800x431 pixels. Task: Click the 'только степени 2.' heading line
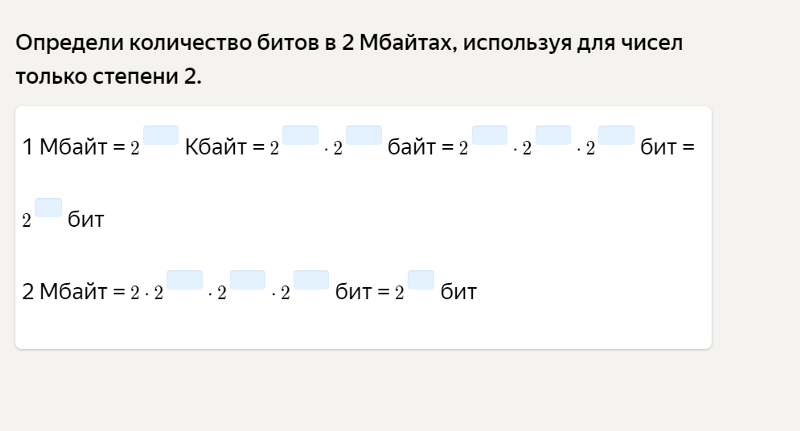point(109,77)
